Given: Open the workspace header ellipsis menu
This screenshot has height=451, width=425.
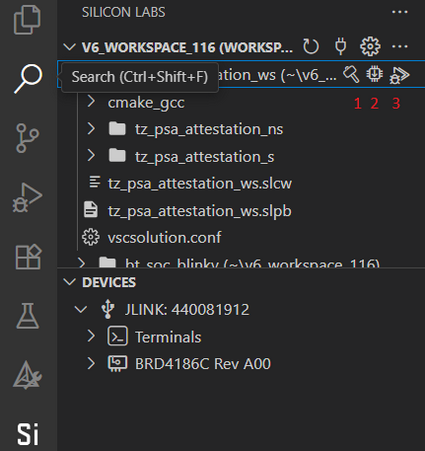Looking at the screenshot, I should [400, 46].
